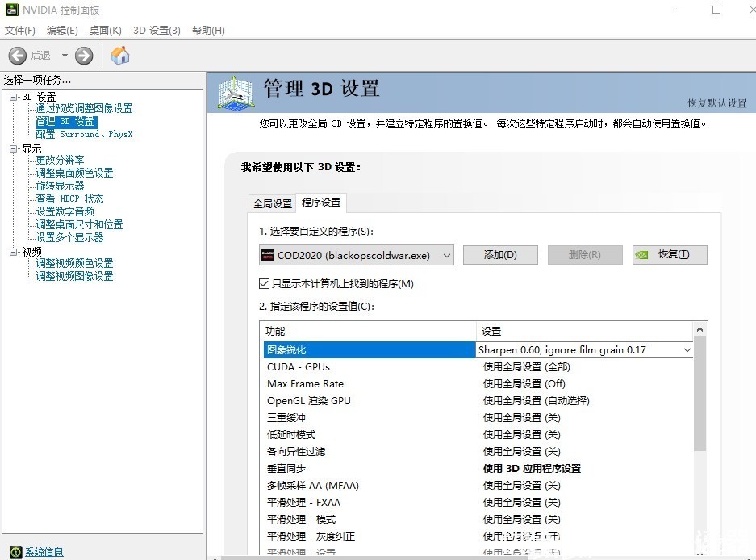Viewport: 756px width, 560px height.
Task: Click the forward navigation arrow
Action: pyautogui.click(x=83, y=56)
